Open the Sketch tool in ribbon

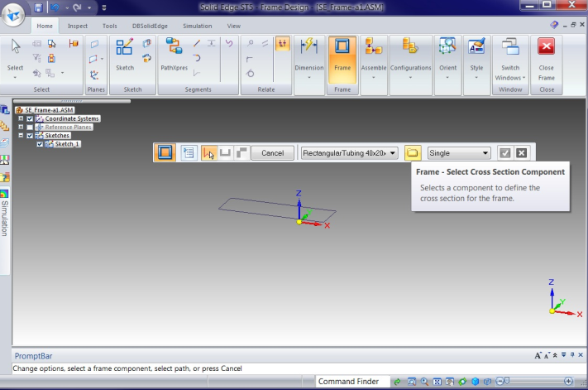click(x=125, y=55)
